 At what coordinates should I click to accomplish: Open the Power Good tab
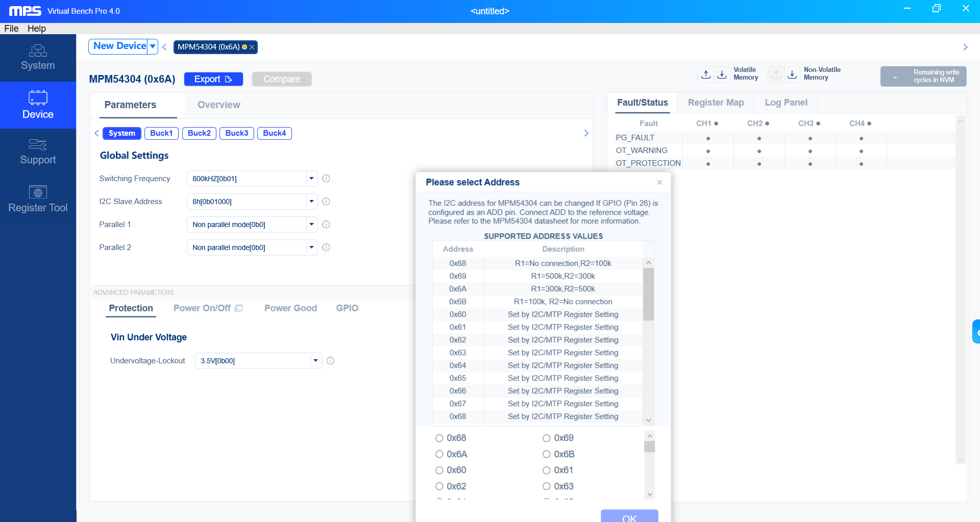point(290,308)
